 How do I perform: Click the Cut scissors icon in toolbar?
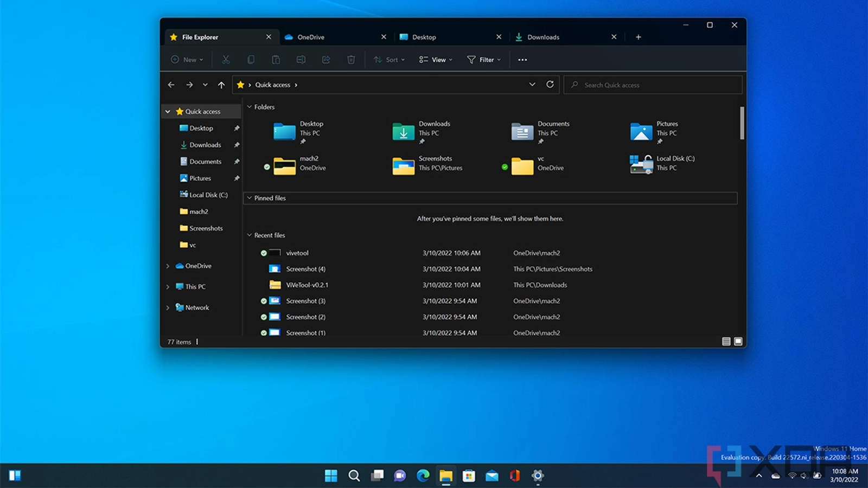coord(226,60)
